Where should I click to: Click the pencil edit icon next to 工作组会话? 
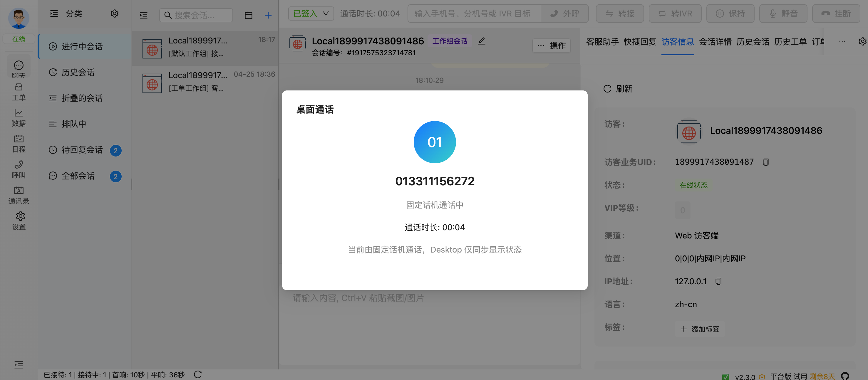point(482,41)
